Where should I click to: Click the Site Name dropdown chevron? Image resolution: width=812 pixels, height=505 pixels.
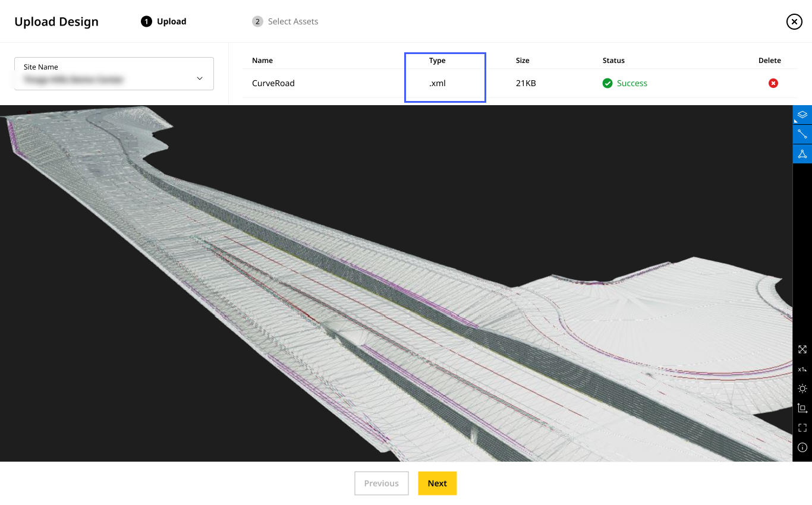(x=200, y=78)
